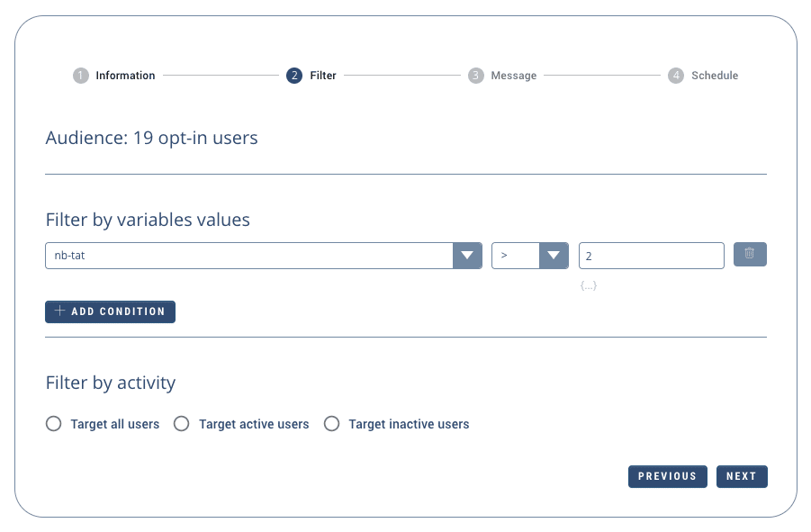Click step 3 circle icon

pos(475,76)
